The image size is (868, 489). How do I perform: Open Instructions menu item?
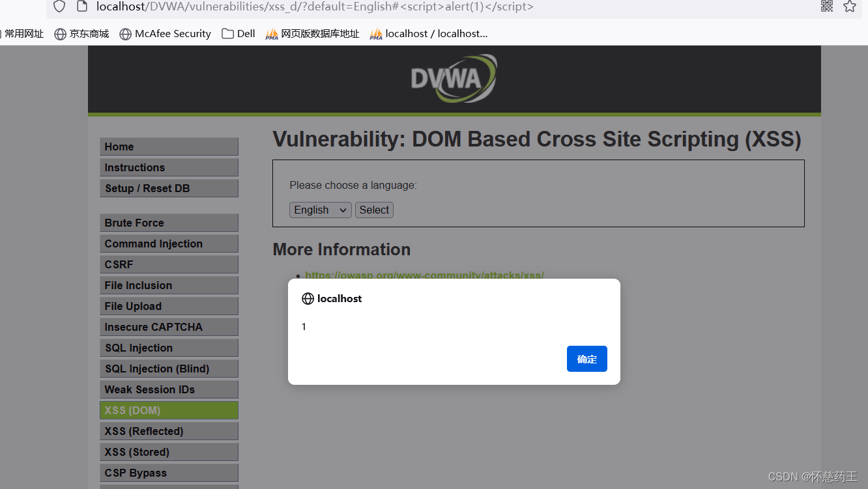(169, 167)
